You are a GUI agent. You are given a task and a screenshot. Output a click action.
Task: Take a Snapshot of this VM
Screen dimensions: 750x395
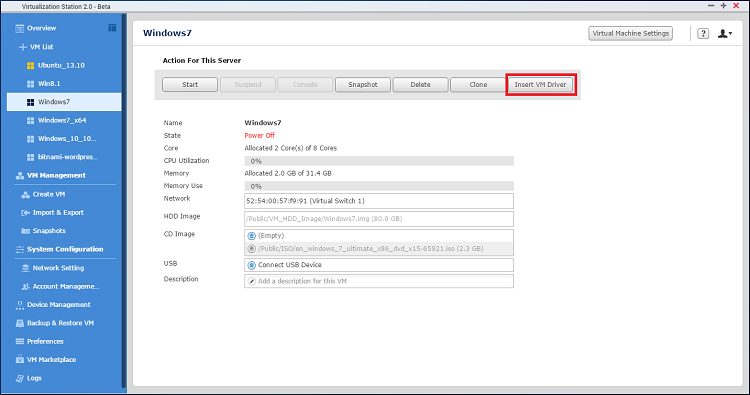[x=363, y=85]
